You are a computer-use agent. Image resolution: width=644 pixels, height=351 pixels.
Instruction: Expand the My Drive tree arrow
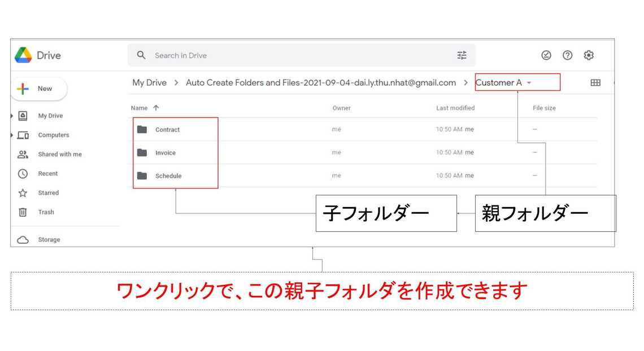coord(12,116)
